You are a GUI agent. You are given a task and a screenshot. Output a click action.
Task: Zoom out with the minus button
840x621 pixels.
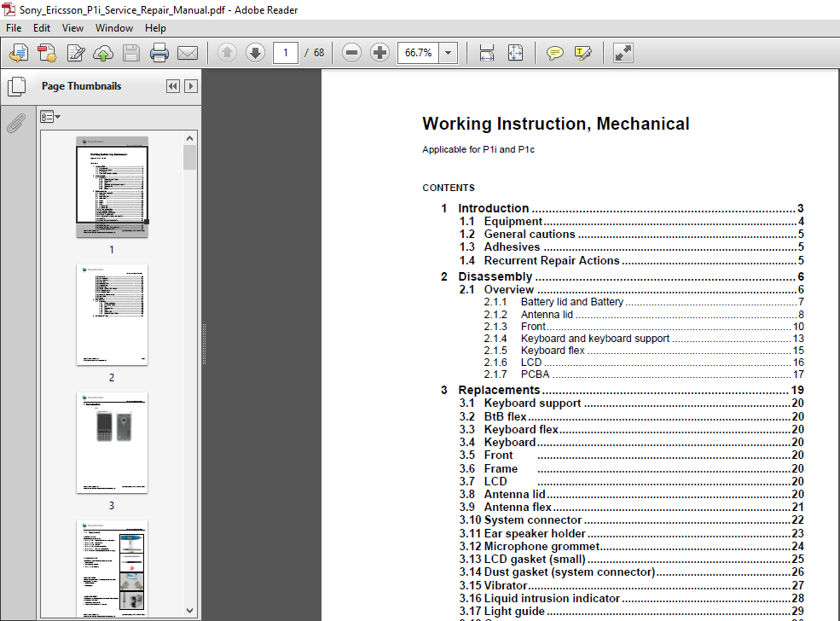[351, 53]
